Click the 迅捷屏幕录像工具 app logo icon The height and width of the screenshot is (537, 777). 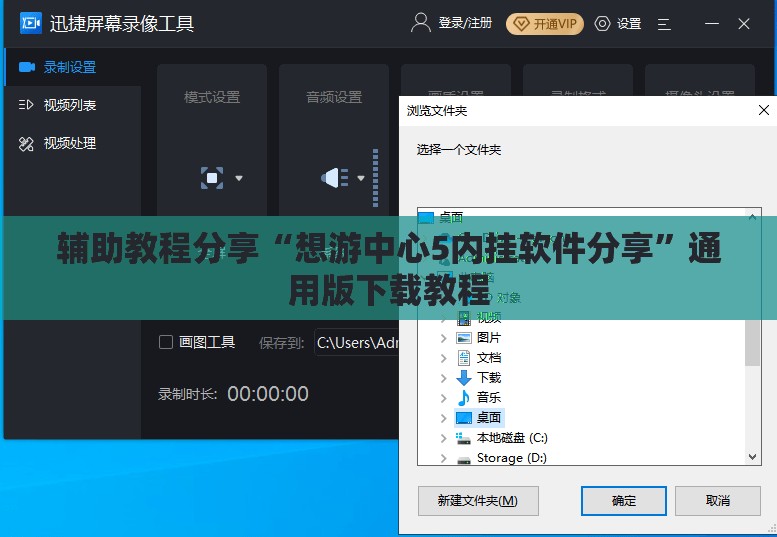pos(31,23)
